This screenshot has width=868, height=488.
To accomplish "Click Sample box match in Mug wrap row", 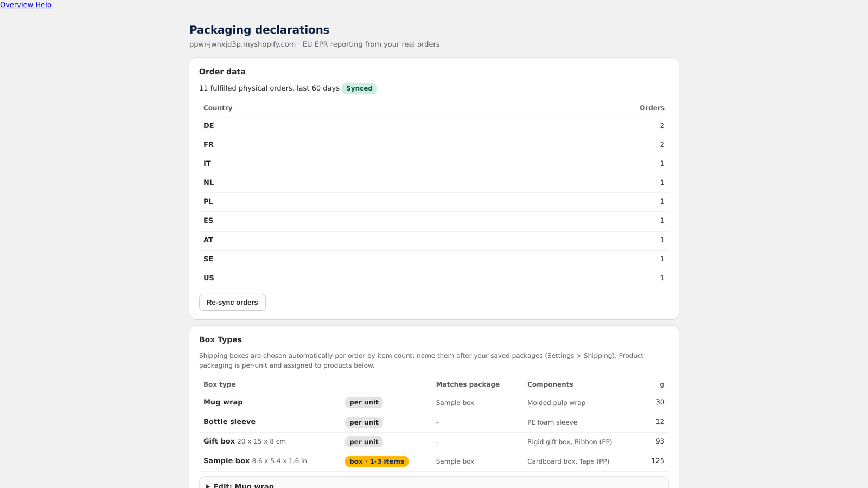I will point(455,403).
